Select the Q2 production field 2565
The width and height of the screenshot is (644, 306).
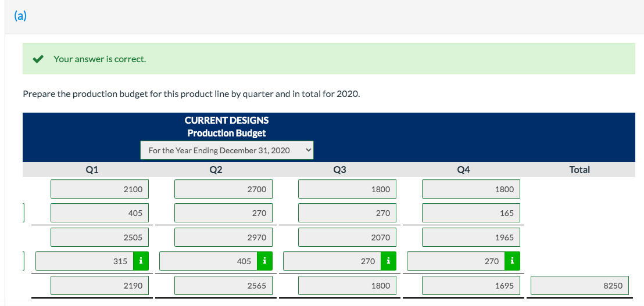(223, 285)
